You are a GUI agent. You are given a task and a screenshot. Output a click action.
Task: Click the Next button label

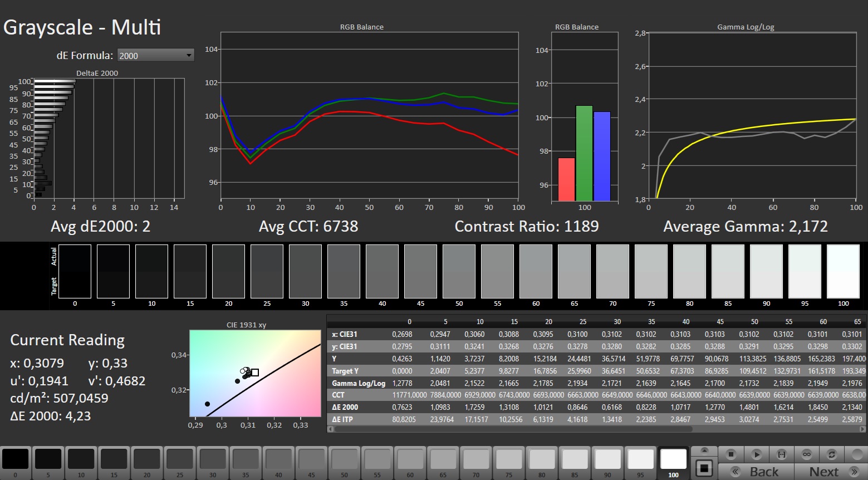click(x=823, y=472)
